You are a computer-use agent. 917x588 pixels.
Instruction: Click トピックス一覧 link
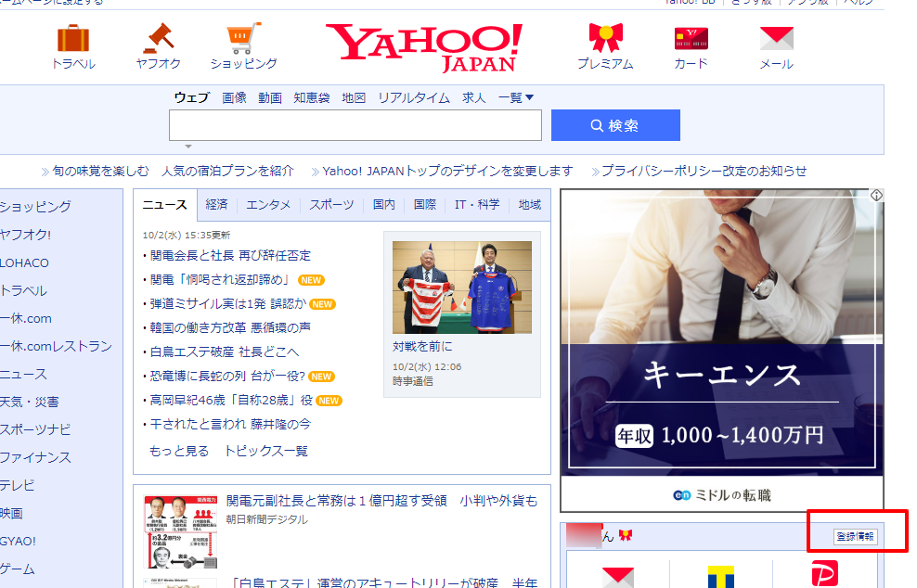266,452
